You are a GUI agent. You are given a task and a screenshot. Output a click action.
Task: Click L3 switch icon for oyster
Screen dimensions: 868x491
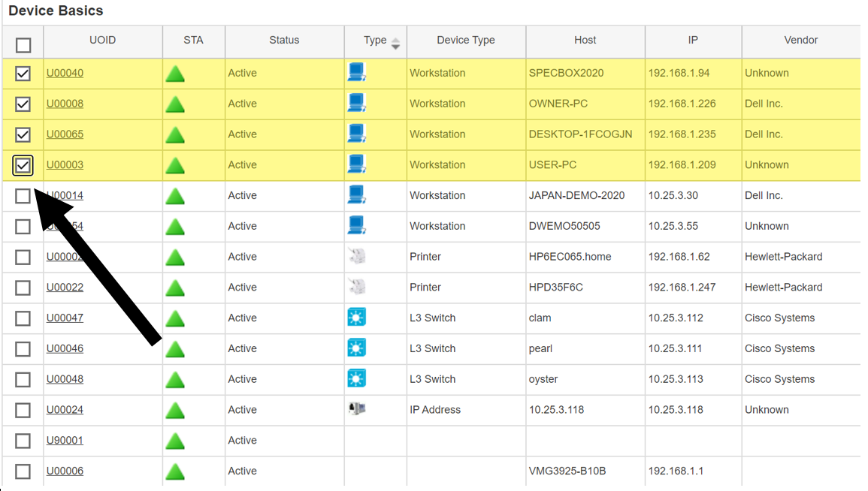click(356, 378)
